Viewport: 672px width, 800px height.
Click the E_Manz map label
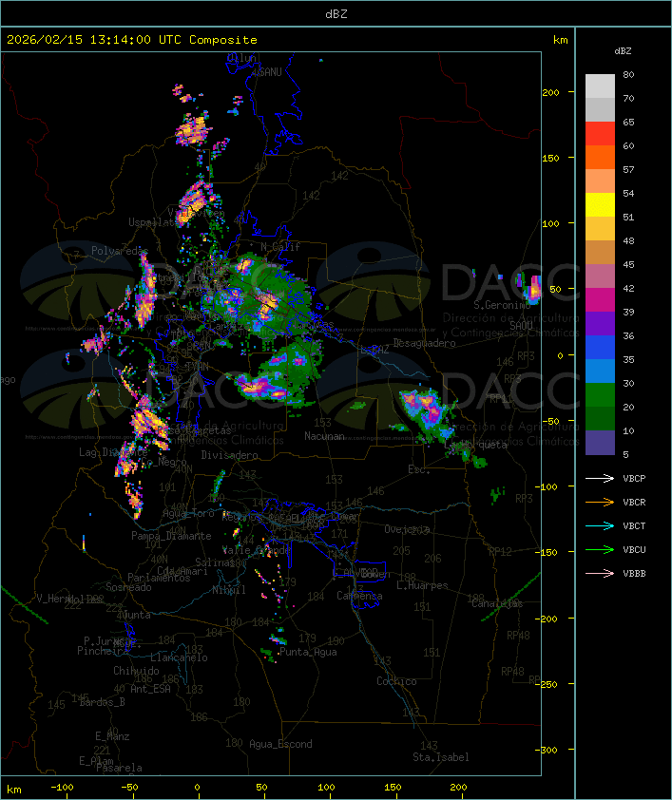pyautogui.click(x=112, y=736)
